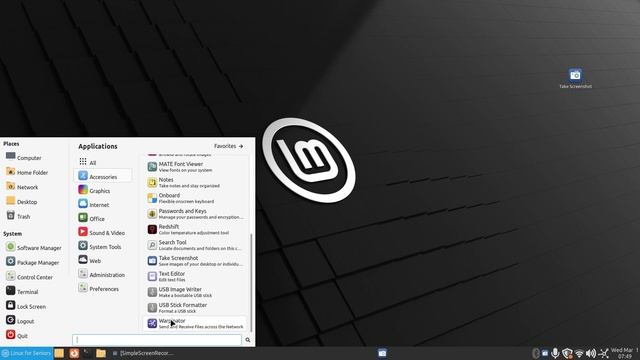Open Trash from Places list
This screenshot has width=640, height=360.
(x=18, y=216)
